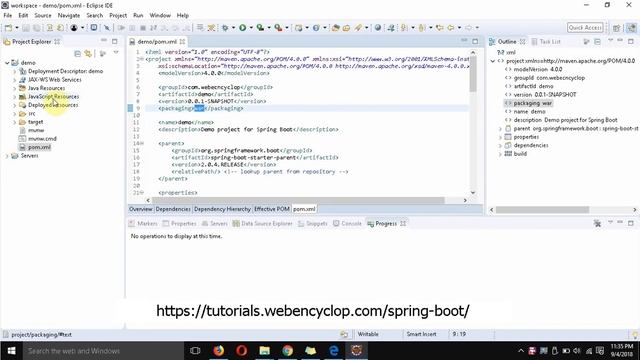Open the Project menu
640x360 pixels.
tap(118, 15)
